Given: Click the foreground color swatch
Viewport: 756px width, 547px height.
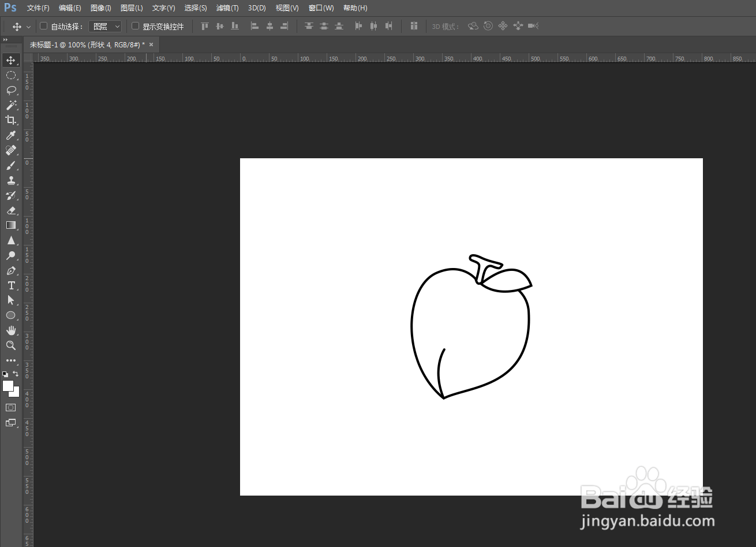Looking at the screenshot, I should (7, 385).
